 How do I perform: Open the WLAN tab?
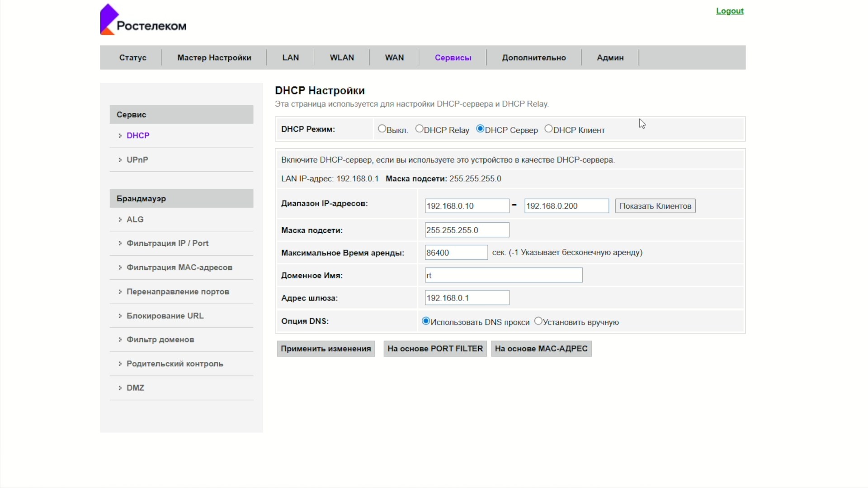coord(342,57)
